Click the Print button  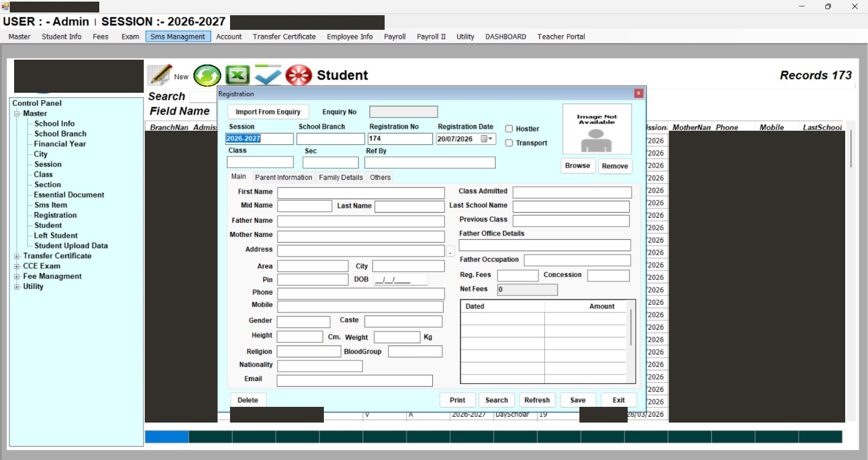pyautogui.click(x=457, y=400)
